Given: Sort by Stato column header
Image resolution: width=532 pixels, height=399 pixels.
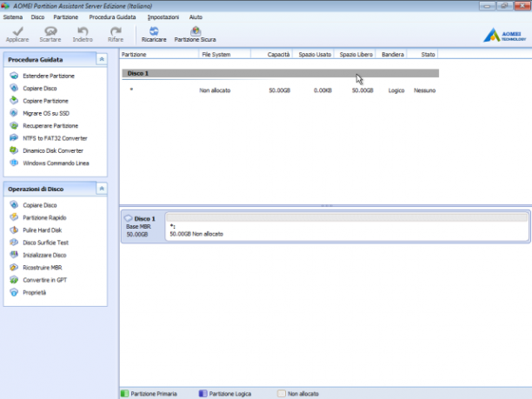Looking at the screenshot, I should tap(422, 54).
